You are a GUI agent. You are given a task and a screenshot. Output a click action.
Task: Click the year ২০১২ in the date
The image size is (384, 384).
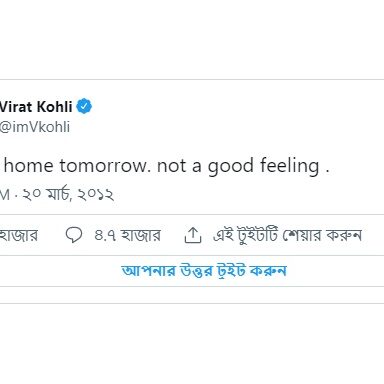pos(96,194)
